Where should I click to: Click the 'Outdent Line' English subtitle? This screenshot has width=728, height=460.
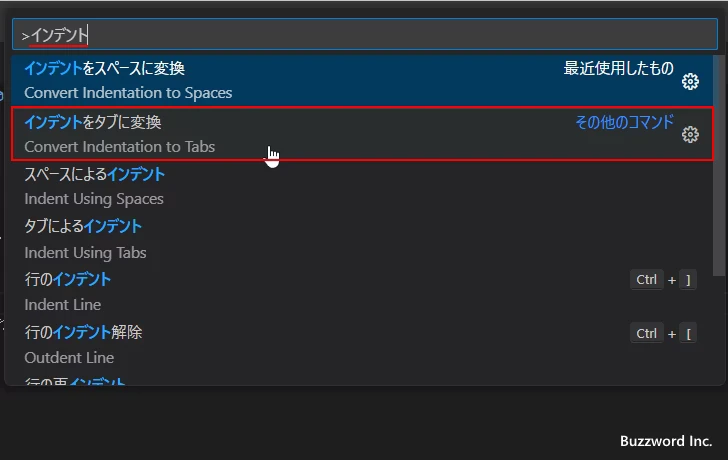point(69,357)
